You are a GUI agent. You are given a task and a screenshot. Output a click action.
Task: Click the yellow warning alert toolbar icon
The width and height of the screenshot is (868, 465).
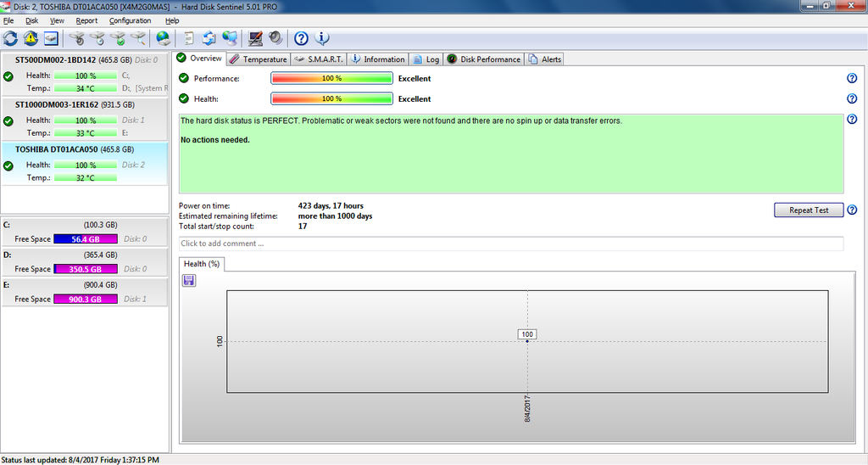(31, 38)
